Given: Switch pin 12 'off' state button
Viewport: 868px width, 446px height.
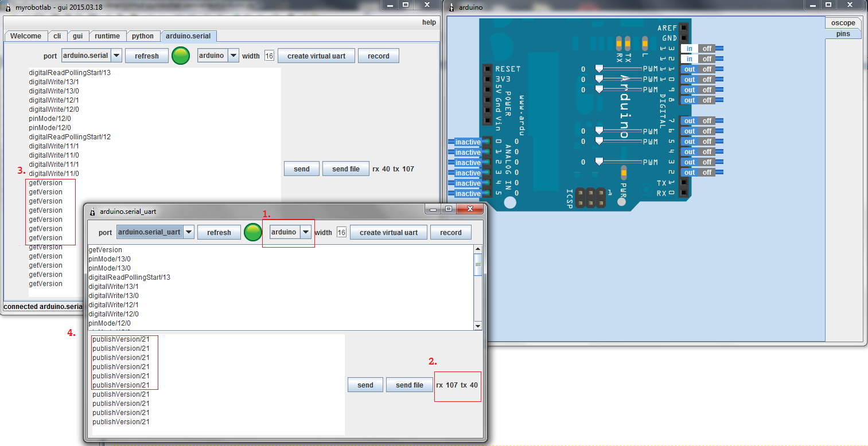Looking at the screenshot, I should coord(707,59).
